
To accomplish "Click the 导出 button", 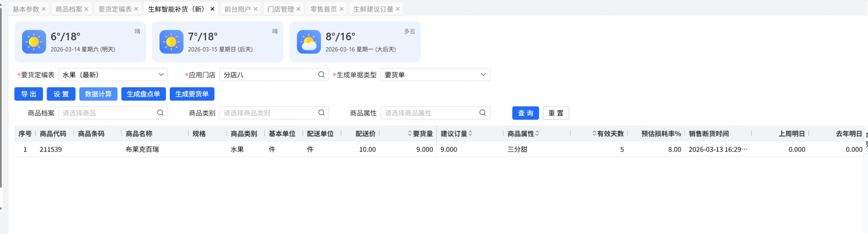I will point(29,94).
